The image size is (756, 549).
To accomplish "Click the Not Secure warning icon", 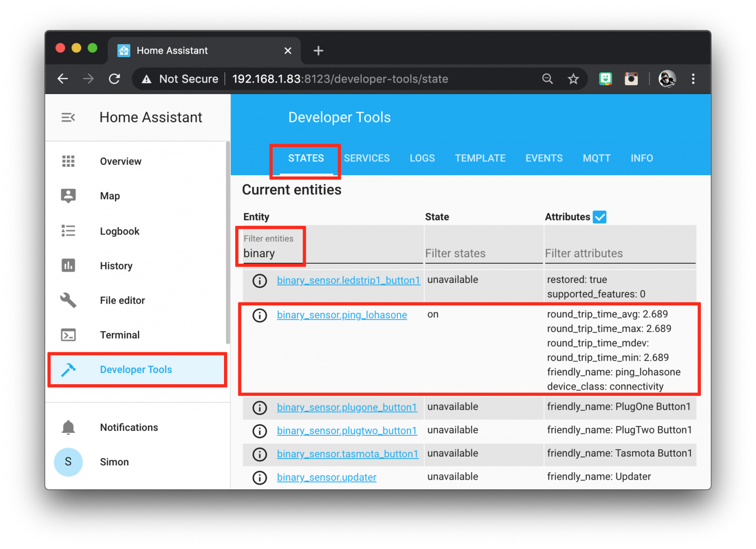I will pos(147,79).
